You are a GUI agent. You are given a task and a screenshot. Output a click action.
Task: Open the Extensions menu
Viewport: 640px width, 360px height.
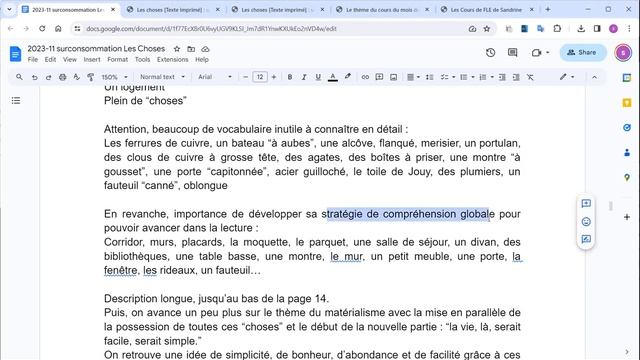point(173,60)
